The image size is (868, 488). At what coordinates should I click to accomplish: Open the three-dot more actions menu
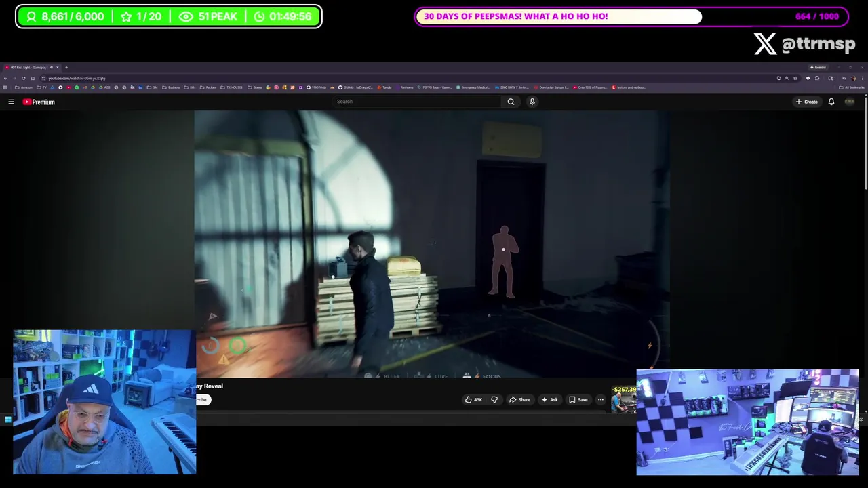600,399
